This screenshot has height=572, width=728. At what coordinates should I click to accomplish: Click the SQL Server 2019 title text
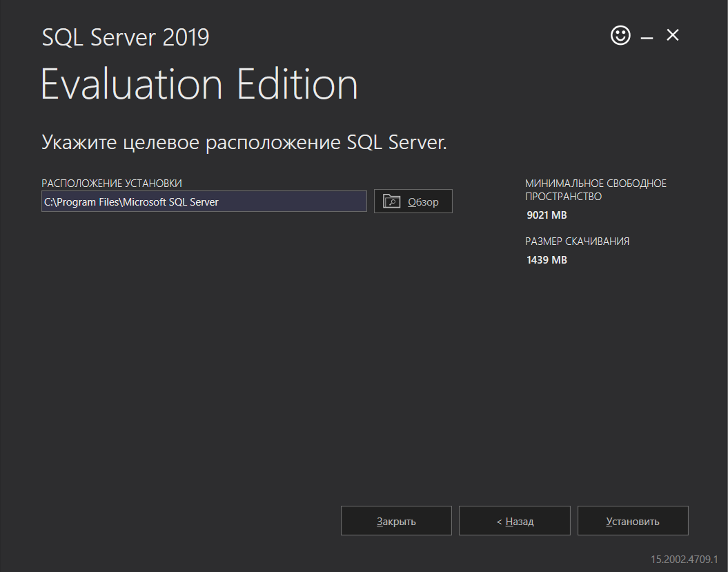[x=126, y=37]
